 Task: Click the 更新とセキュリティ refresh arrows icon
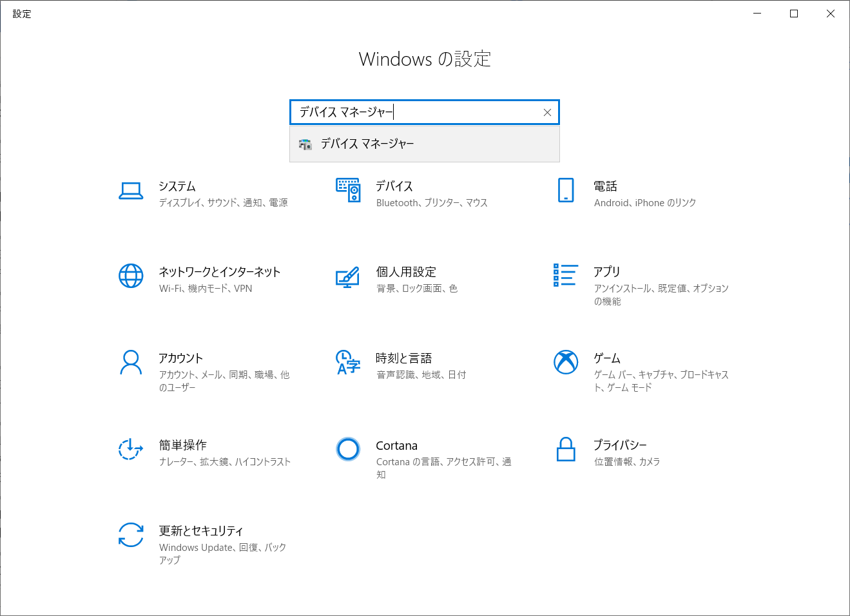click(x=131, y=535)
